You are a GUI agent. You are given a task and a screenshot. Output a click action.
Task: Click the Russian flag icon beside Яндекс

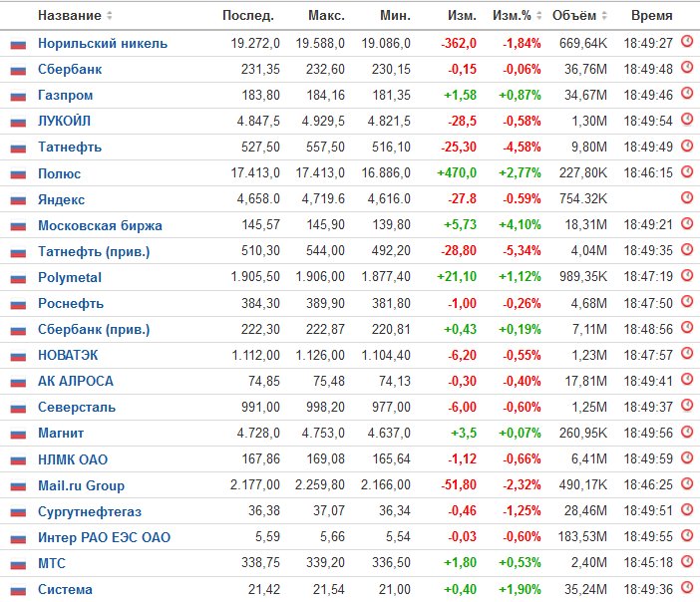pos(18,200)
